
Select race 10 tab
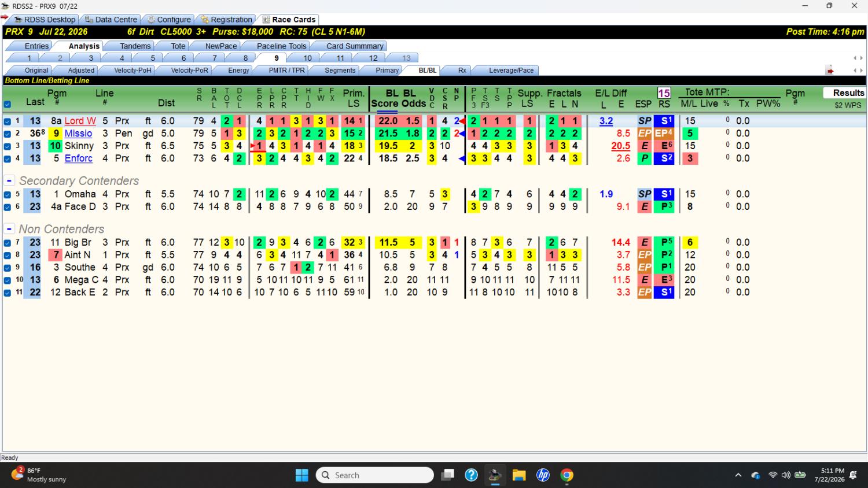pos(307,58)
